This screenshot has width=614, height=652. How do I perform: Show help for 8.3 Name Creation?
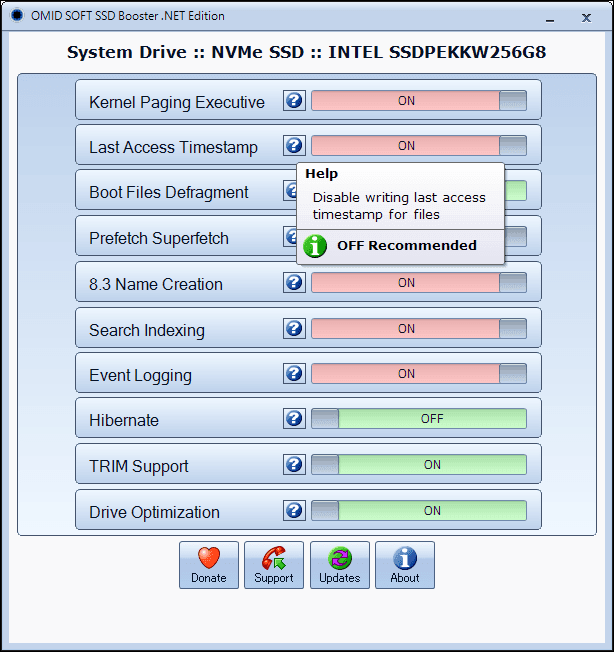pyautogui.click(x=294, y=283)
